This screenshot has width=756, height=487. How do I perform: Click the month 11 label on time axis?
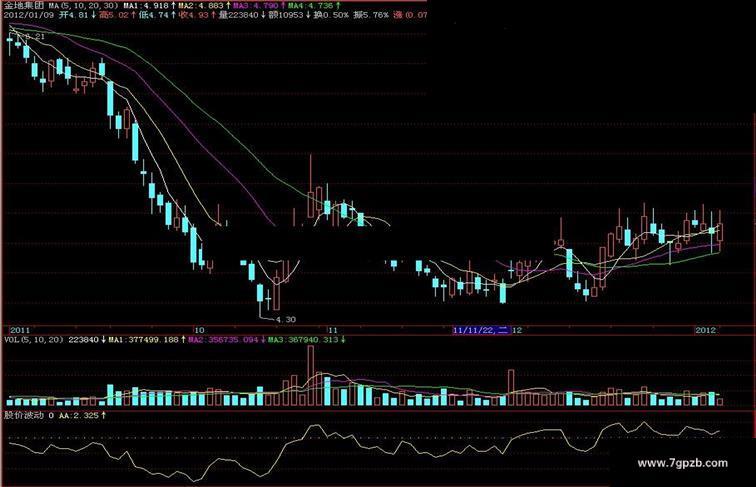[x=333, y=330]
